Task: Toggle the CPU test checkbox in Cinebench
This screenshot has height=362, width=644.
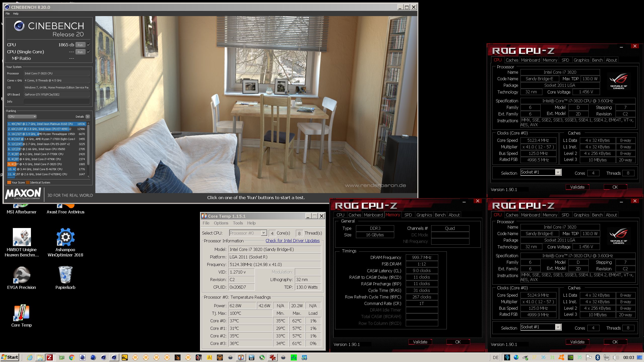Action: pyautogui.click(x=89, y=45)
